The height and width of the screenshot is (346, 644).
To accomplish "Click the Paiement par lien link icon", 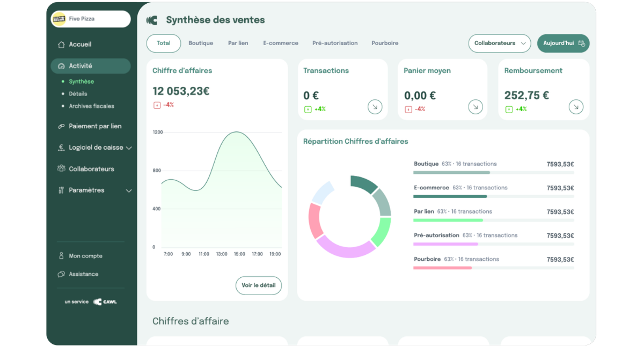I will (61, 127).
